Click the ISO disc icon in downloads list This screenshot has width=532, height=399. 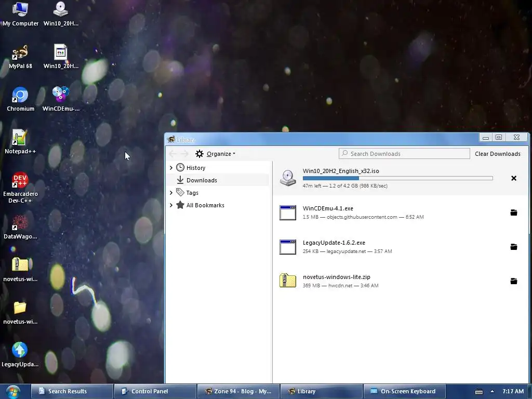click(288, 178)
